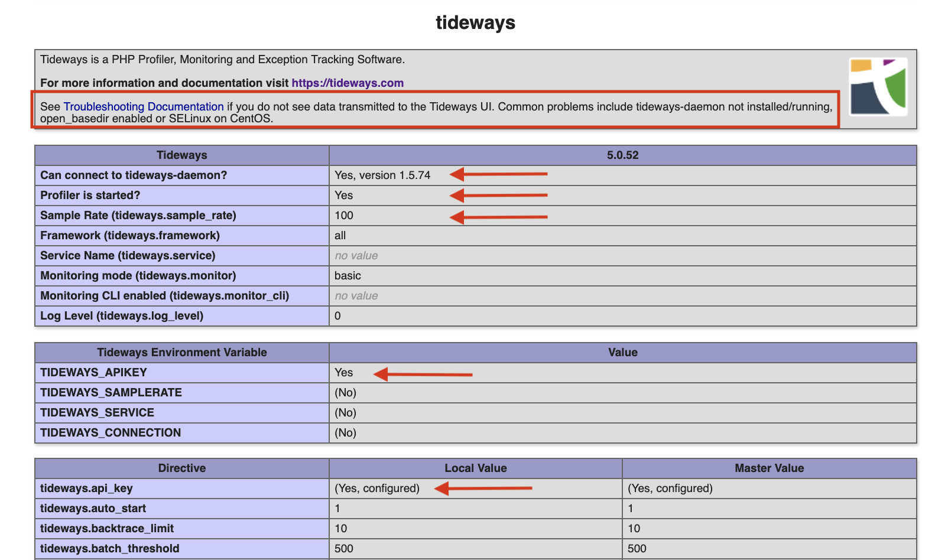
Task: Click the 'Tideways is a PHP Profiler' description line
Action: point(223,60)
